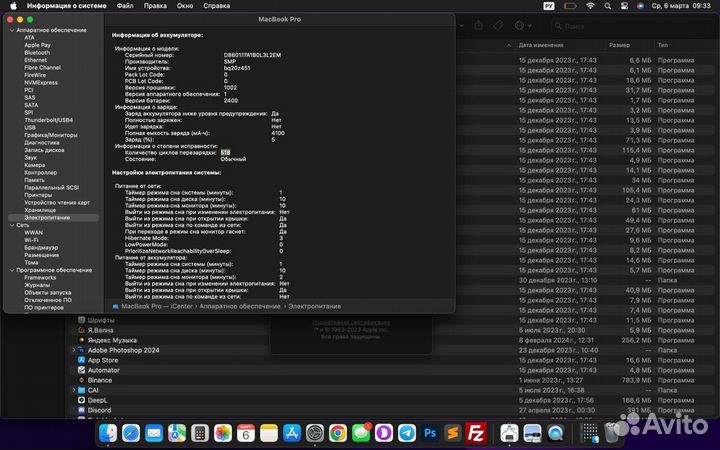Open Wi-Fi status in menu bar
Image resolution: width=720 pixels, height=450 pixels.
tap(591, 6)
